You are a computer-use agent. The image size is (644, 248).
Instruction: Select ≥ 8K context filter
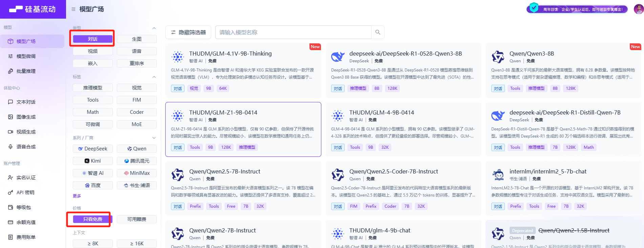click(93, 244)
